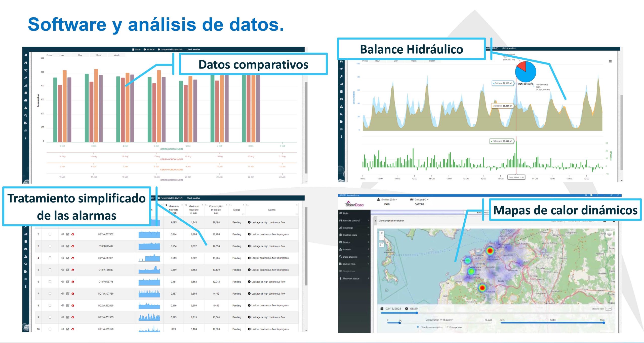Screen dimensions: 644x343
Task: Click Check weather in bar chart header
Action: coord(193,50)
